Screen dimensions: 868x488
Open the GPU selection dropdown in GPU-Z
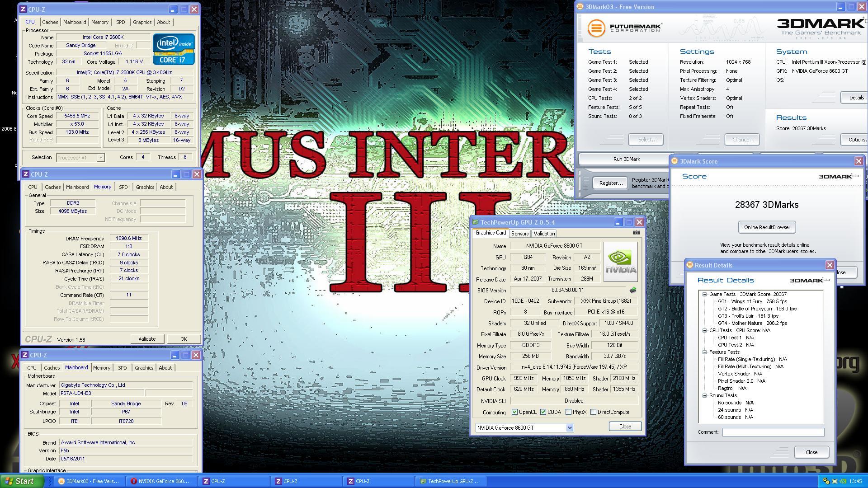click(x=570, y=427)
